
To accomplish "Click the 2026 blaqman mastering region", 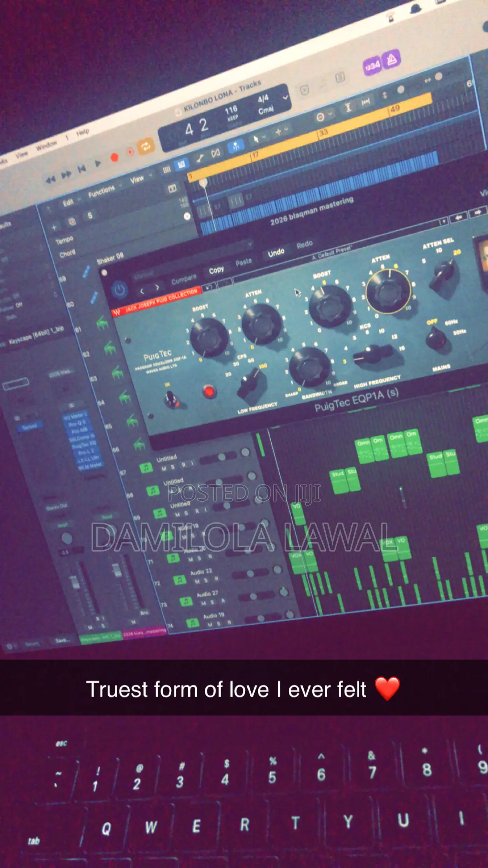I will tap(312, 211).
